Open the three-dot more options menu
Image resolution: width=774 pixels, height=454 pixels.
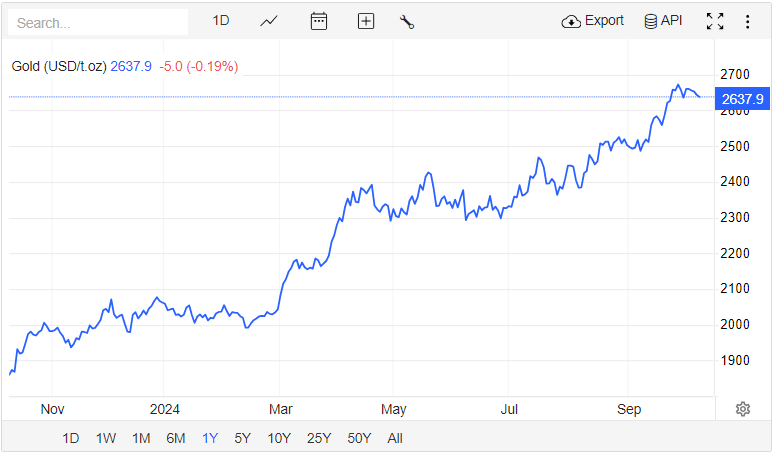[747, 22]
